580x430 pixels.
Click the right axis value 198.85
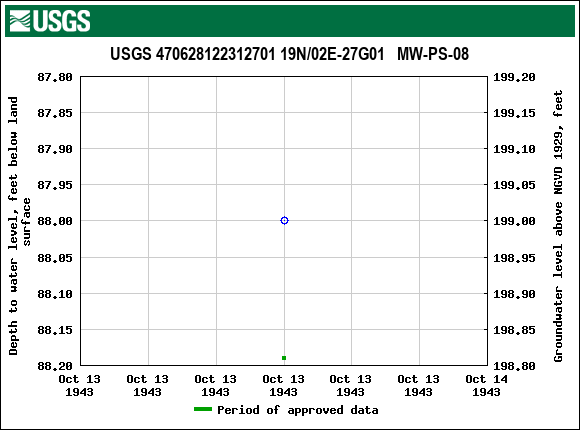coord(515,330)
